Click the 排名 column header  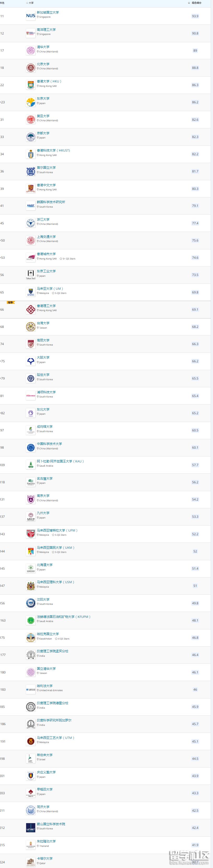[x=2, y=3]
